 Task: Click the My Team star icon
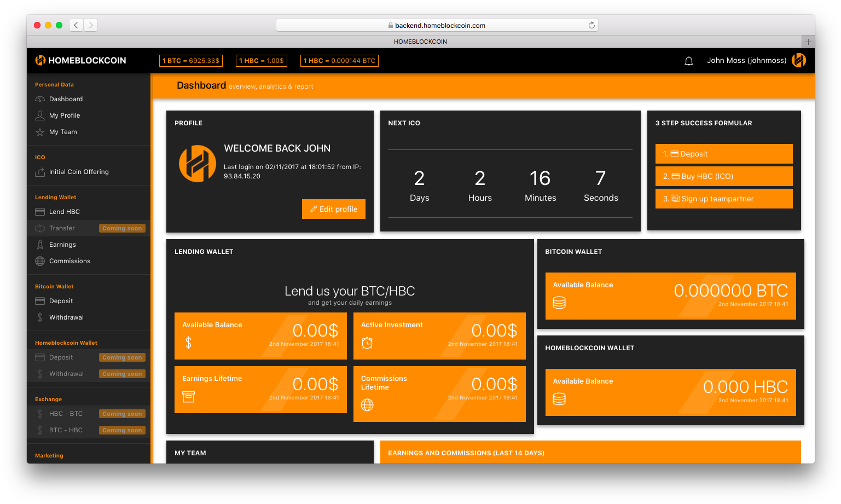tap(40, 132)
